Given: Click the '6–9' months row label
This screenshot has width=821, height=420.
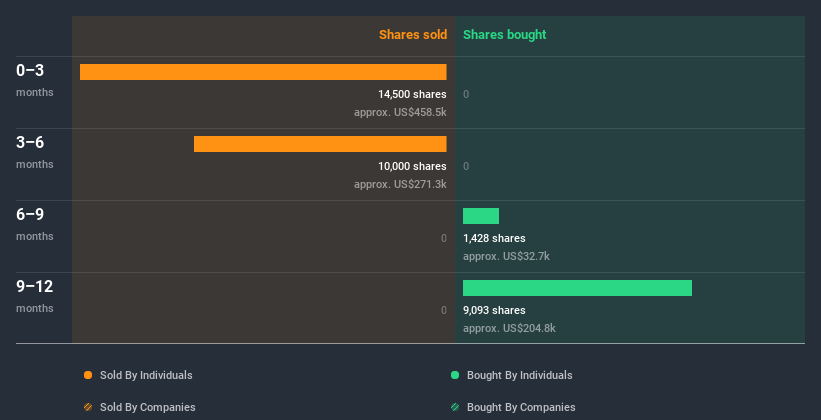Looking at the screenshot, I should click(30, 214).
